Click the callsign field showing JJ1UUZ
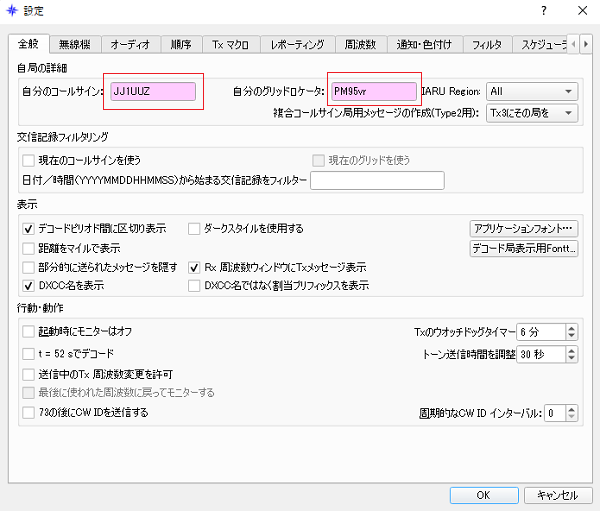Screen dimensions: 600x511 pyautogui.click(x=153, y=92)
